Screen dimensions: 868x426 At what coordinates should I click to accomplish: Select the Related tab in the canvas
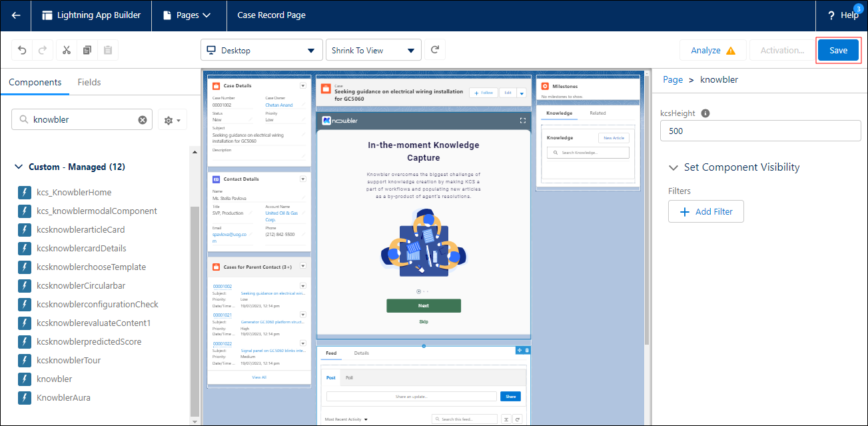[598, 113]
